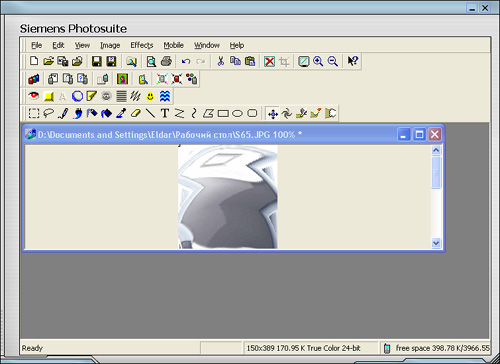
Task: Click the Red-eye removal eye icon
Action: 33,96
